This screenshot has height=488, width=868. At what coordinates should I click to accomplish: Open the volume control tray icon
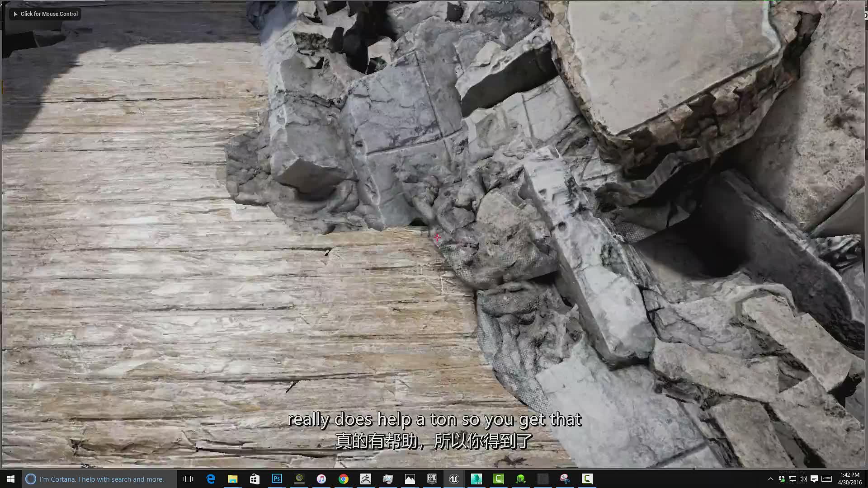803,479
